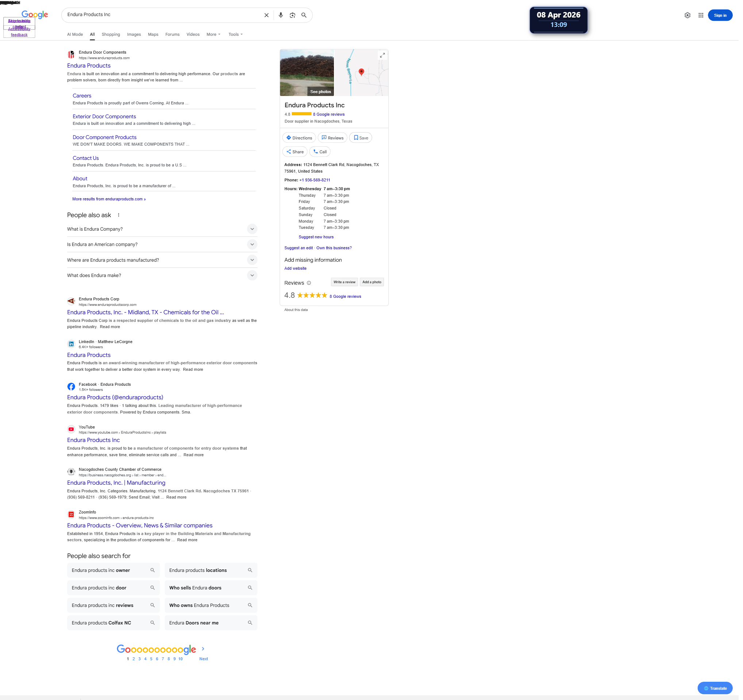The image size is (743, 700).
Task: Click the voice search microphone icon
Action: pyautogui.click(x=282, y=15)
